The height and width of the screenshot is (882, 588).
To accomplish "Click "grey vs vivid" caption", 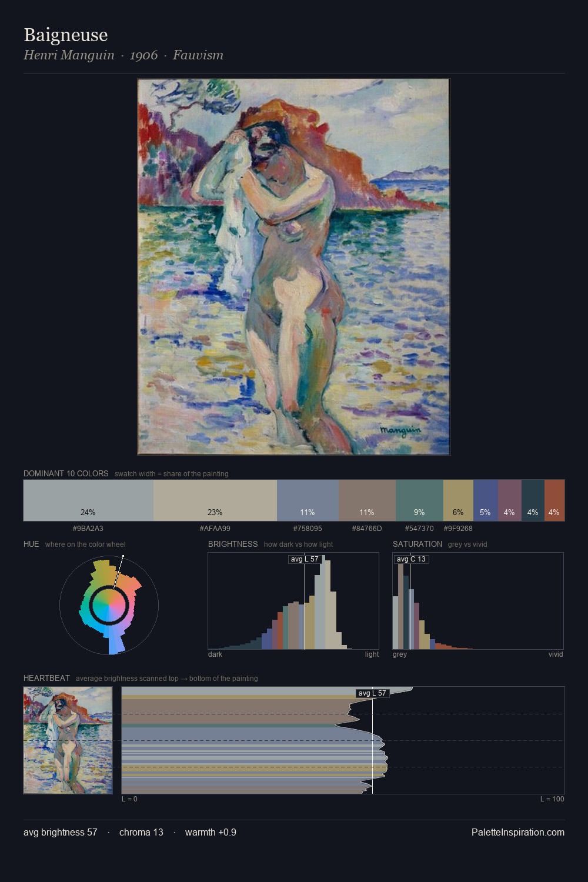I will [x=467, y=544].
